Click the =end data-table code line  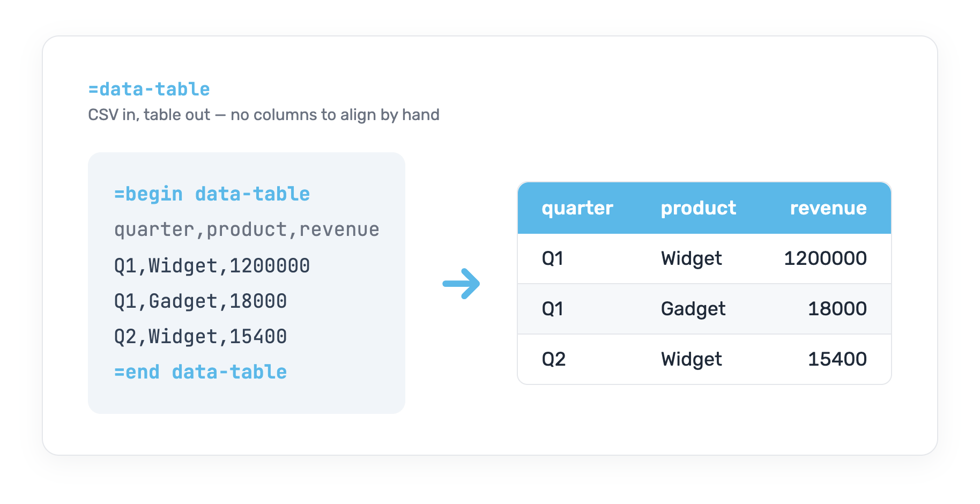[201, 372]
